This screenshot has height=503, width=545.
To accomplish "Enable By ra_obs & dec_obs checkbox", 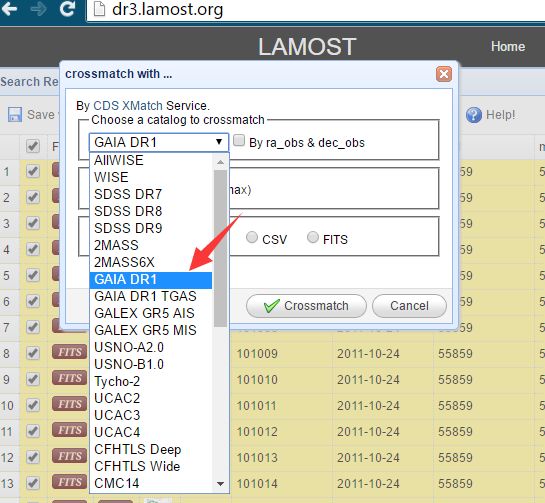I will 239,141.
